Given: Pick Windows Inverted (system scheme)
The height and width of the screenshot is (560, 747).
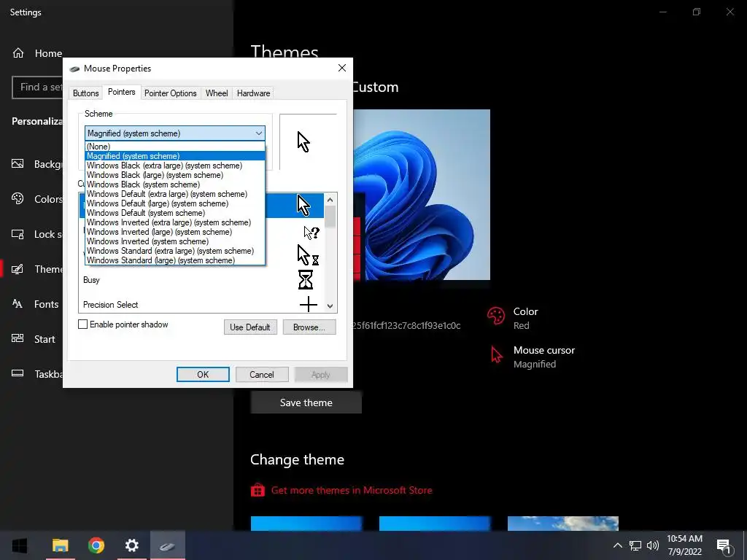Looking at the screenshot, I should [175, 241].
